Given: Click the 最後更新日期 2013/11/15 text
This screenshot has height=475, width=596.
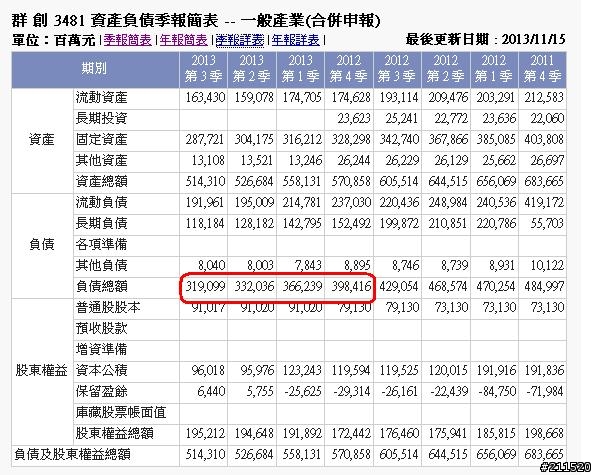Looking at the screenshot, I should [x=485, y=39].
